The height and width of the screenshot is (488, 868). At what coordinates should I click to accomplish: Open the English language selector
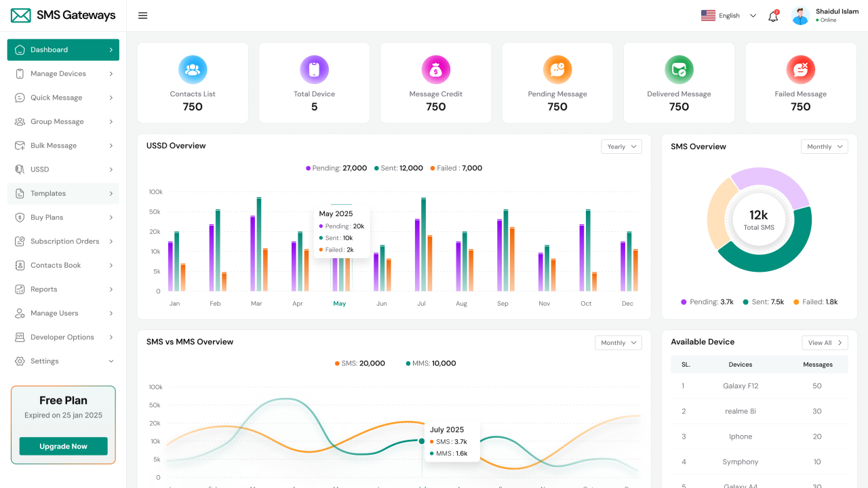729,16
